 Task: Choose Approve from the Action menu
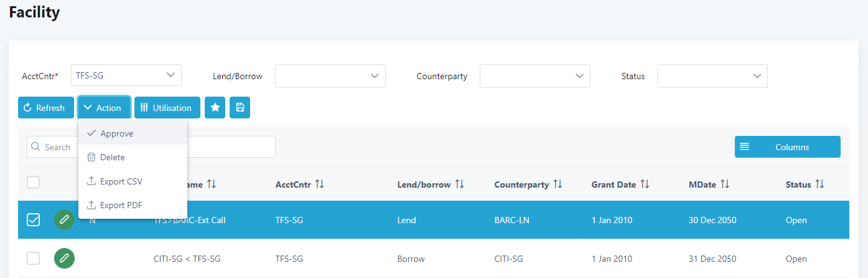coord(116,133)
